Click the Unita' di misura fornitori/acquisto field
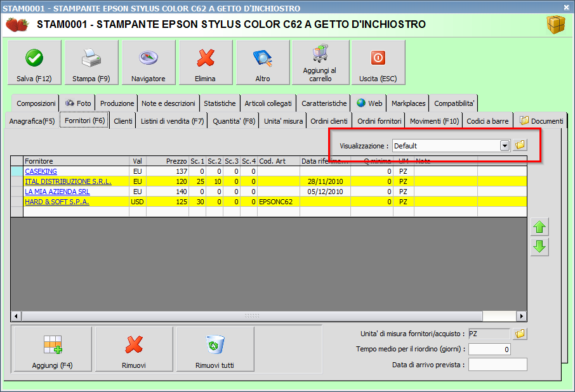Viewport: 575px width, 392px height. coord(489,334)
